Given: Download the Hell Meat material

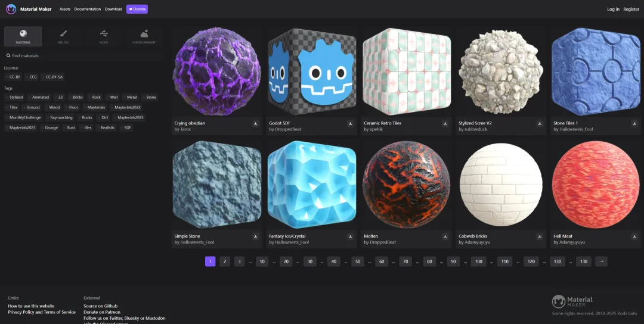Looking at the screenshot, I should [634, 236].
